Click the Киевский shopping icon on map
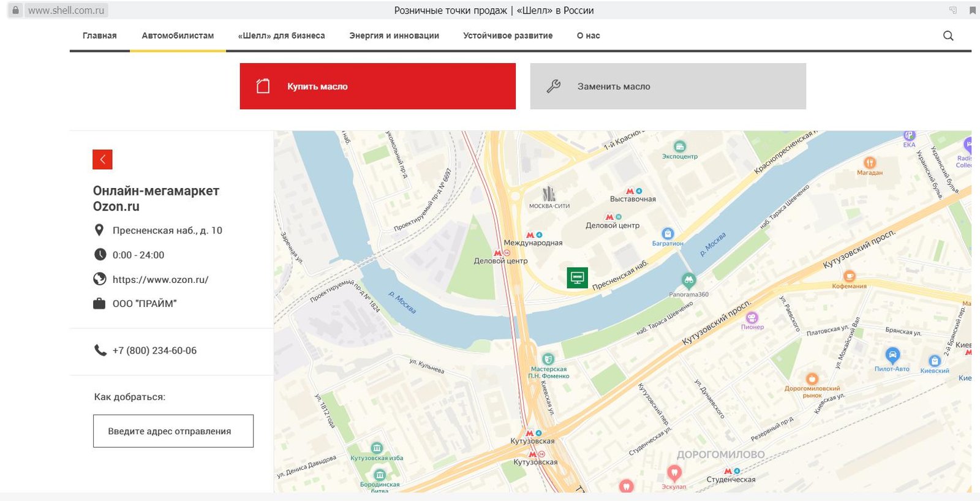980x501 pixels. click(x=934, y=361)
